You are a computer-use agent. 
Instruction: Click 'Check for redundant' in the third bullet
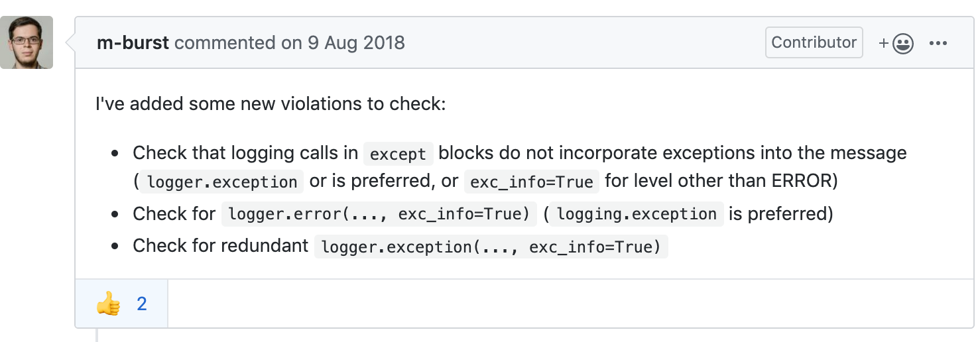click(x=221, y=245)
